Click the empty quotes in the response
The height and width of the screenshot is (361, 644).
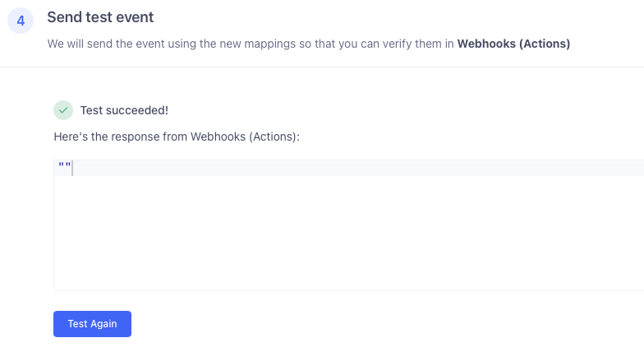[65, 168]
